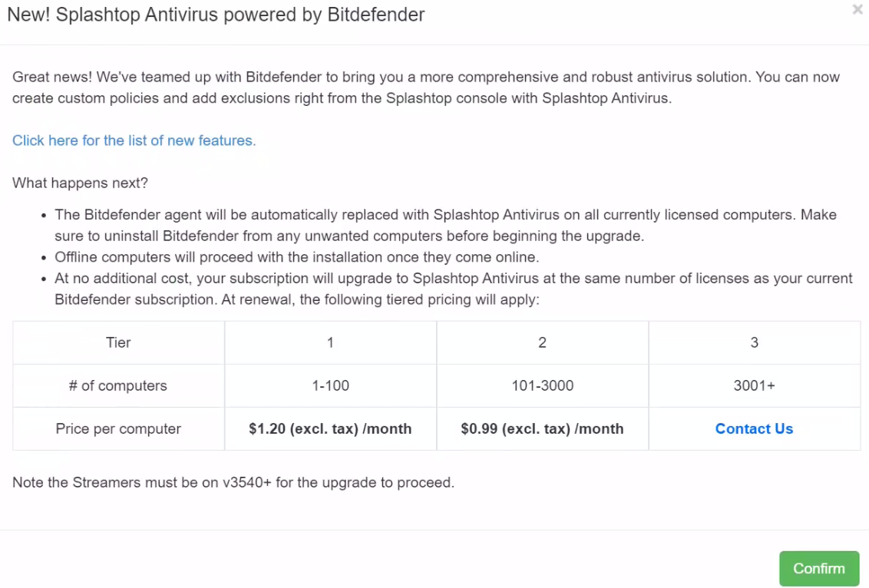The height and width of the screenshot is (588, 869).
Task: Click the Contact Us link for Tier 3 pricing
Action: pos(754,428)
